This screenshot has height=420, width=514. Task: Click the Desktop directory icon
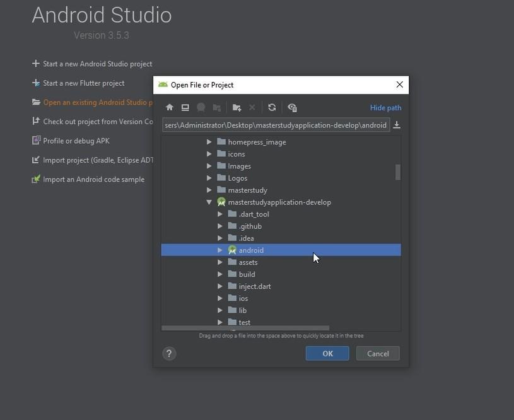pyautogui.click(x=185, y=108)
